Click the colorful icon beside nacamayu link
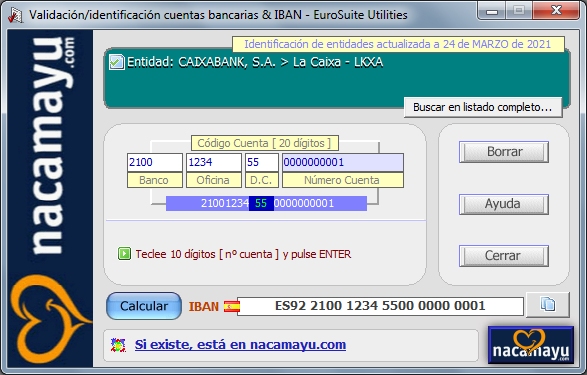The height and width of the screenshot is (375, 587). (118, 345)
